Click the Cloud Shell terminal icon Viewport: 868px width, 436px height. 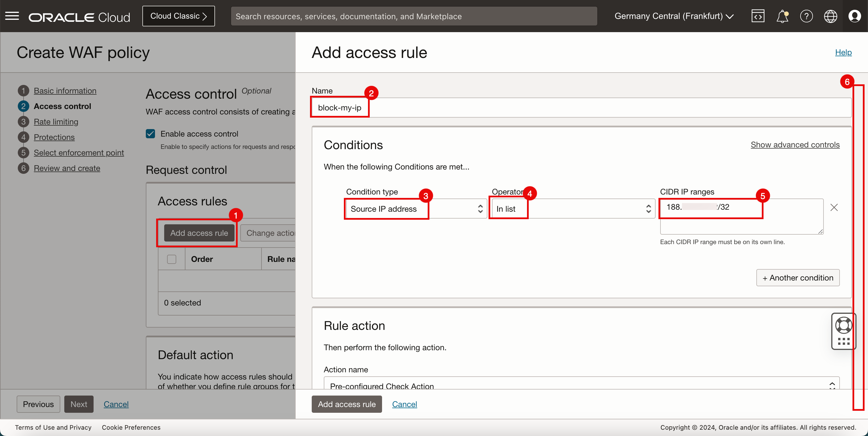click(x=758, y=16)
